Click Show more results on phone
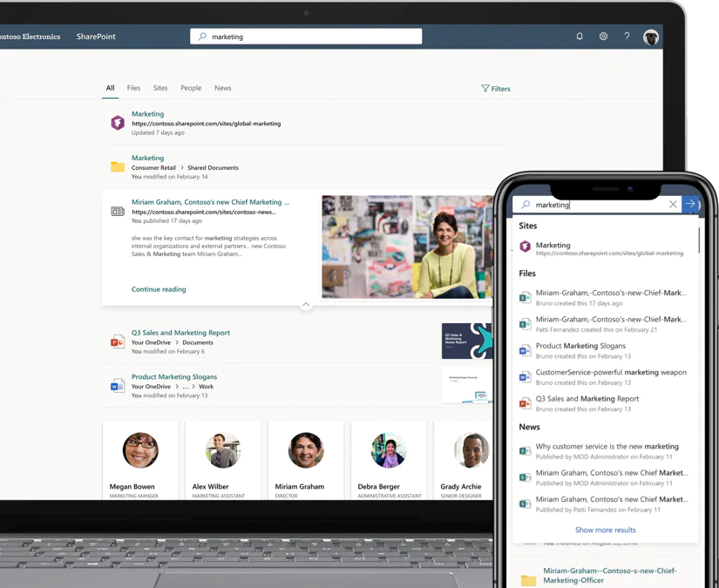719x588 pixels. 605,530
